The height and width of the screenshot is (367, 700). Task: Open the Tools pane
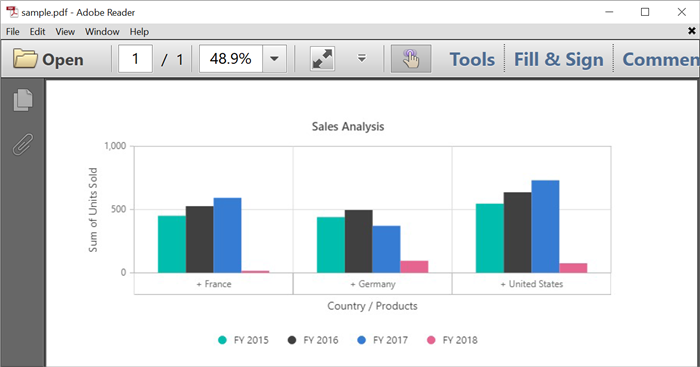[472, 59]
